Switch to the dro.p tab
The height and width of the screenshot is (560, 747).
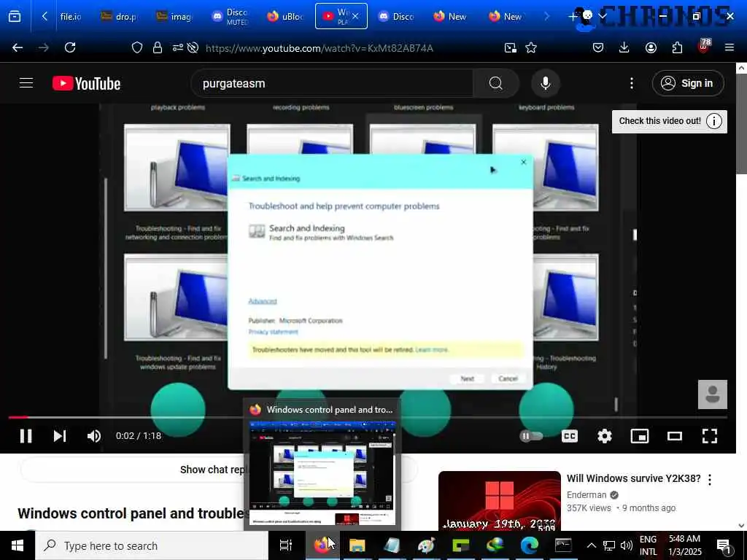coord(120,17)
